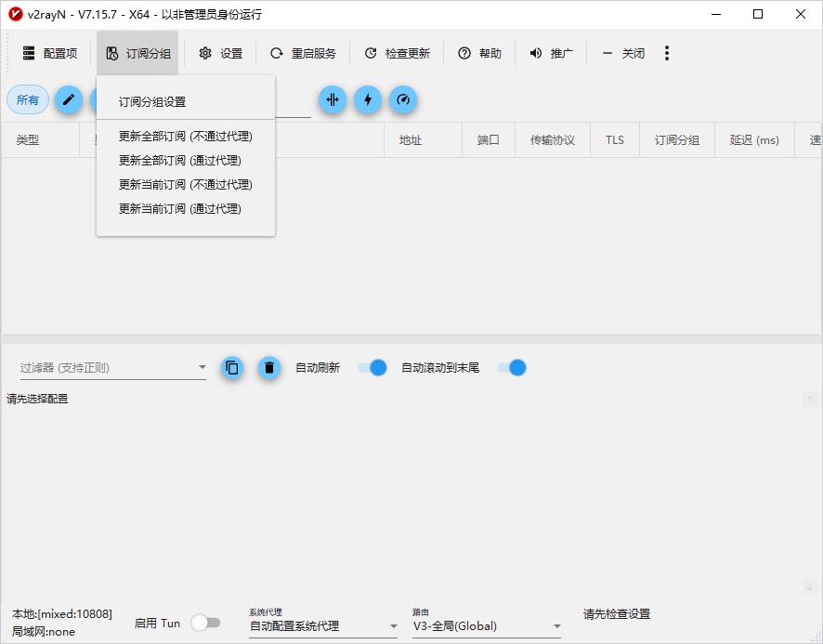
Task: Open the three-dot overflow menu
Action: point(667,53)
